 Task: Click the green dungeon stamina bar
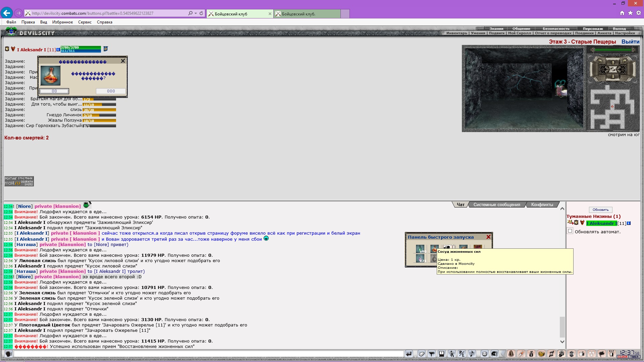point(613,50)
